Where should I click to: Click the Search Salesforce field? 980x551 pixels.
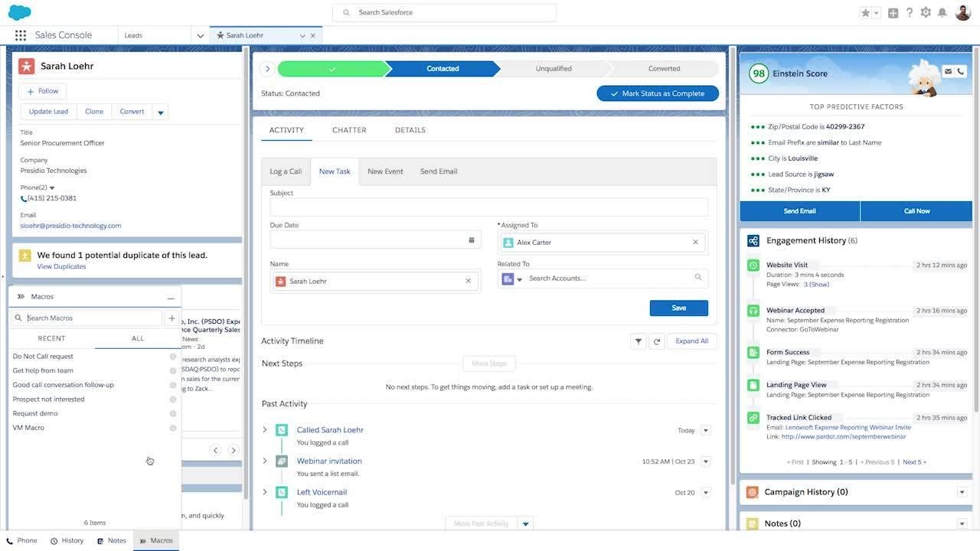click(x=445, y=13)
